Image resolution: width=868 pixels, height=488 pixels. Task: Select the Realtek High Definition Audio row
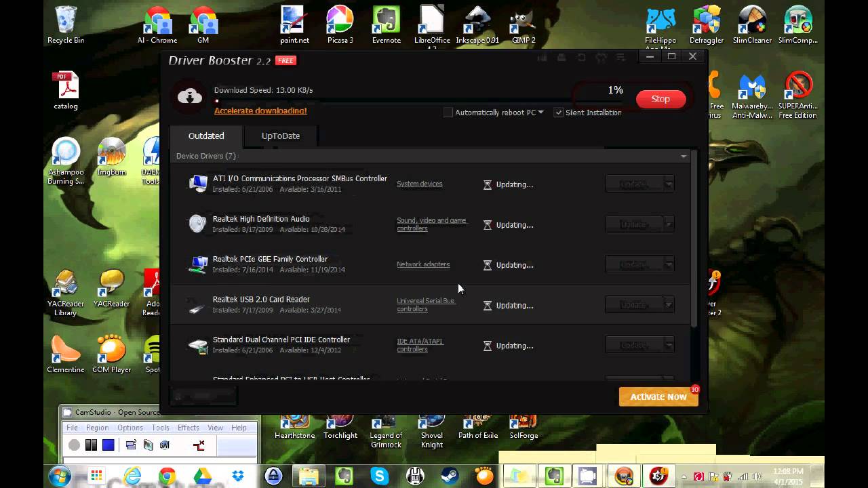click(430, 224)
